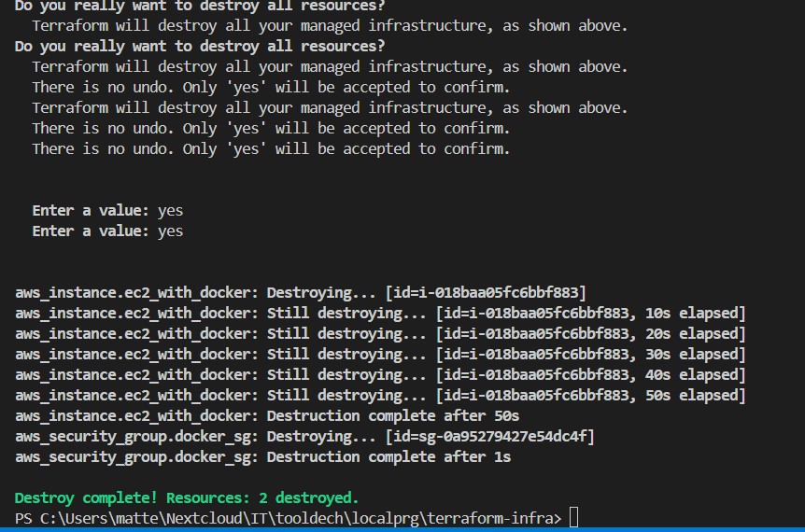Click the first 'Enter a value: yes' line
Image resolution: width=805 pixels, height=532 pixels.
coord(107,211)
